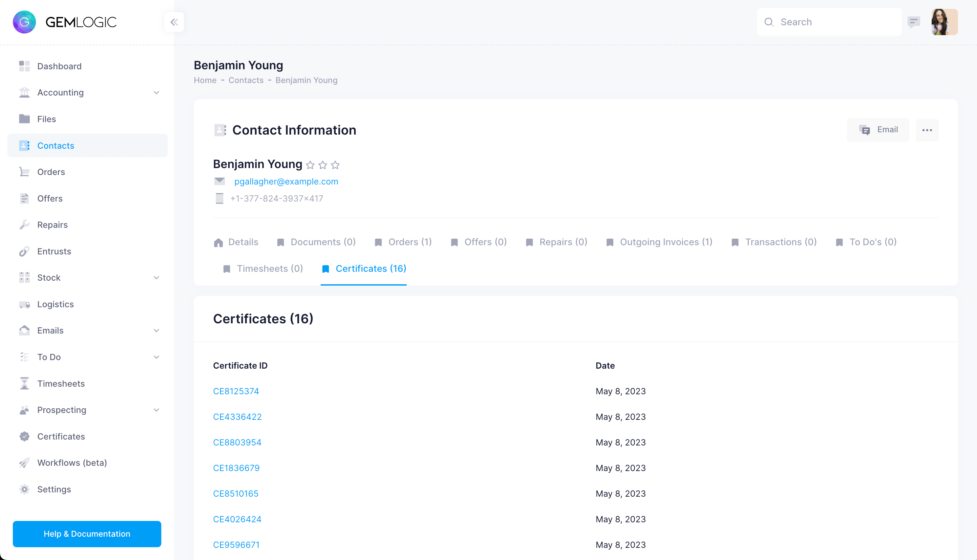Switch to the Details tab
977x560 pixels.
click(x=236, y=242)
